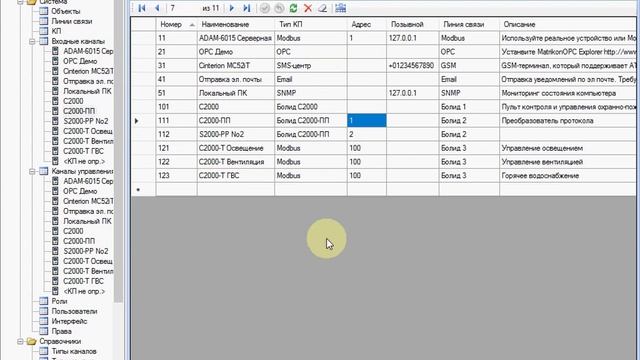Go to next record in navigator toolbar

pos(232,8)
